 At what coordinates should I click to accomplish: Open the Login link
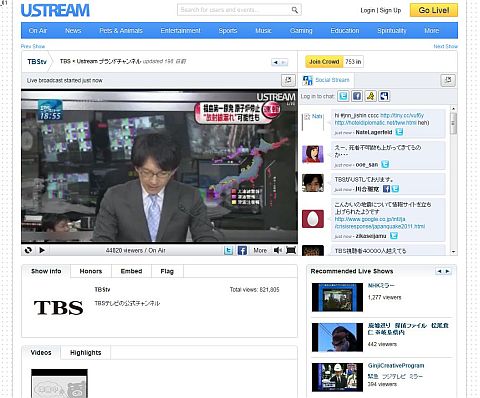(x=368, y=10)
